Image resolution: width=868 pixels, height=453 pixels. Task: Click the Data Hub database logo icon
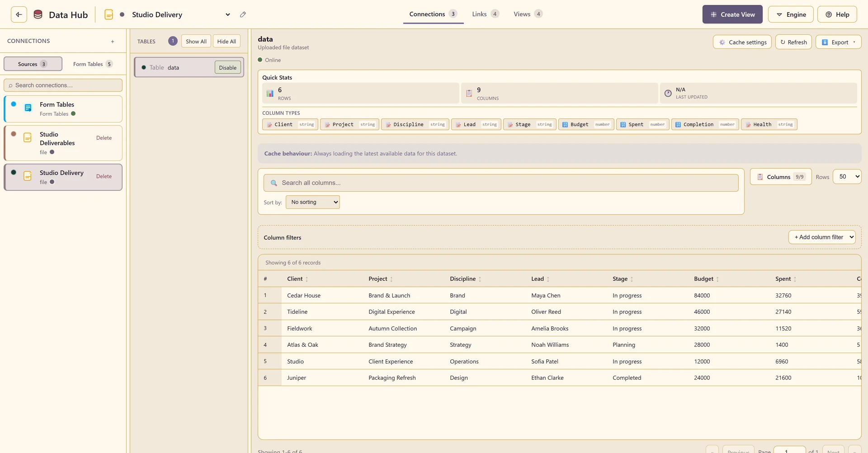click(38, 14)
